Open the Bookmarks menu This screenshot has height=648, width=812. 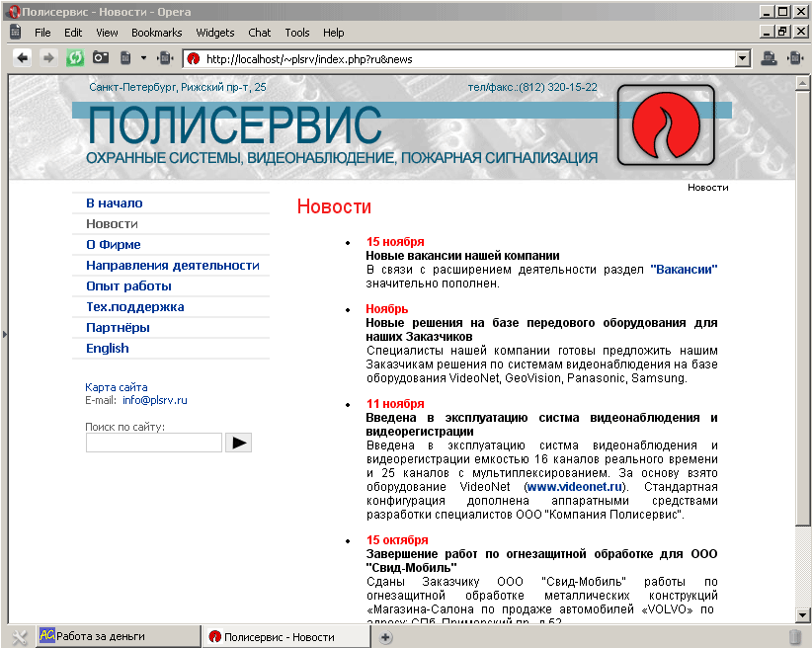click(156, 33)
